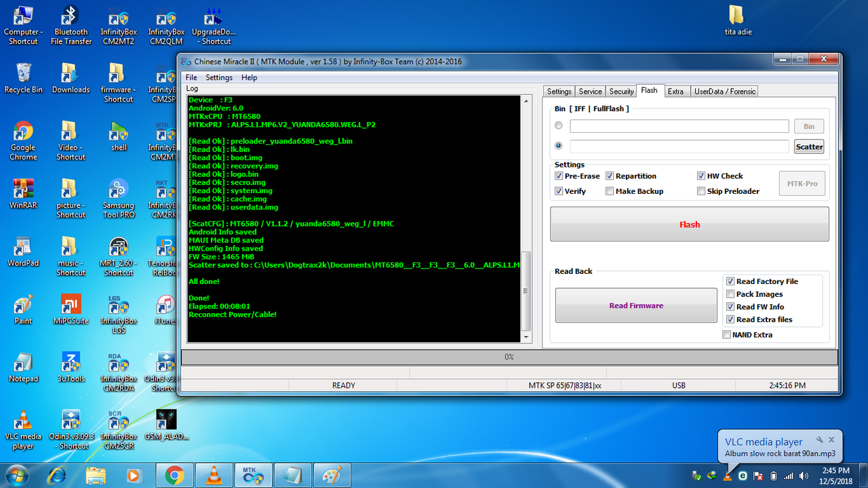Switch to the Settings tab

pyautogui.click(x=559, y=91)
